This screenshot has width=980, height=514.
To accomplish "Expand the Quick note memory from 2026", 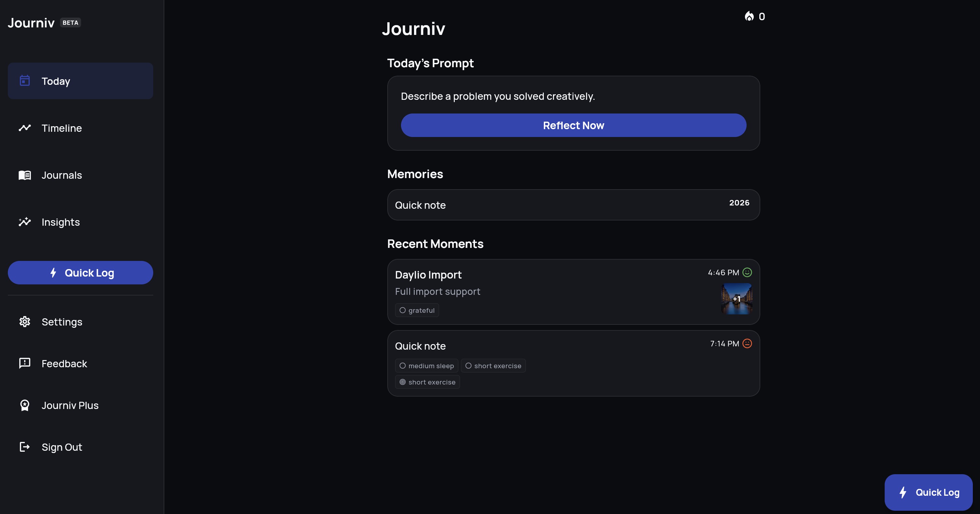I will click(573, 205).
